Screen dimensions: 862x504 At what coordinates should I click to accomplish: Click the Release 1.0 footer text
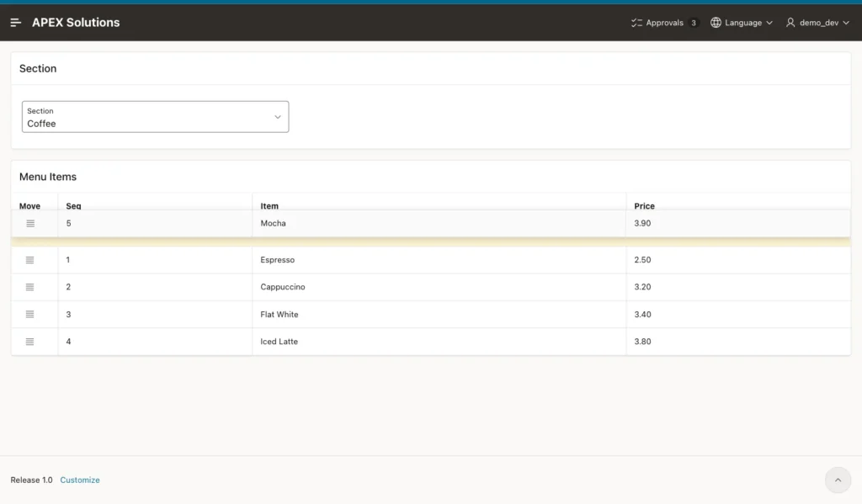pyautogui.click(x=31, y=480)
